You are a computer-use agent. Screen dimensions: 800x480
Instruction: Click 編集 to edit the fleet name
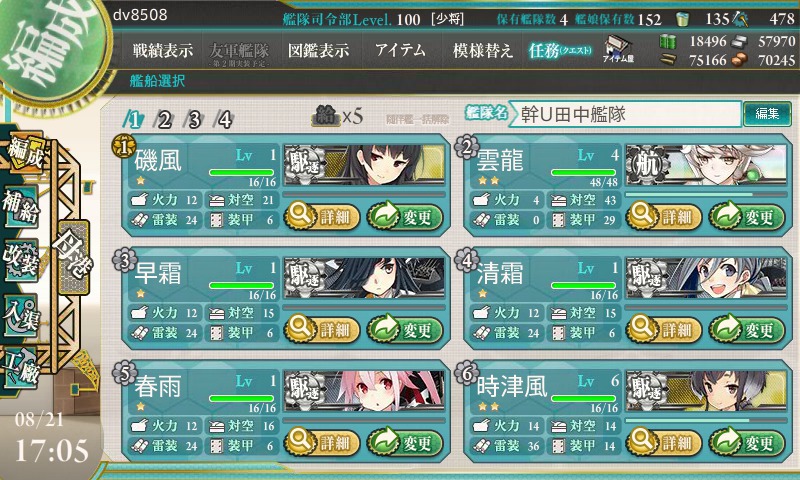(x=767, y=114)
